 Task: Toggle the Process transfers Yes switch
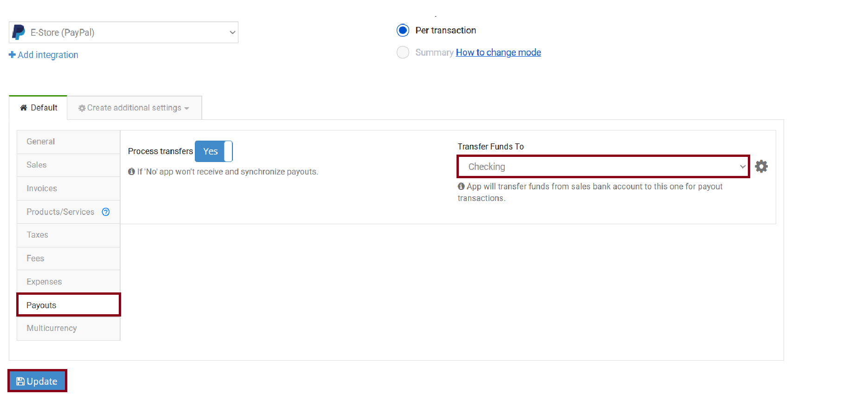[x=213, y=151]
